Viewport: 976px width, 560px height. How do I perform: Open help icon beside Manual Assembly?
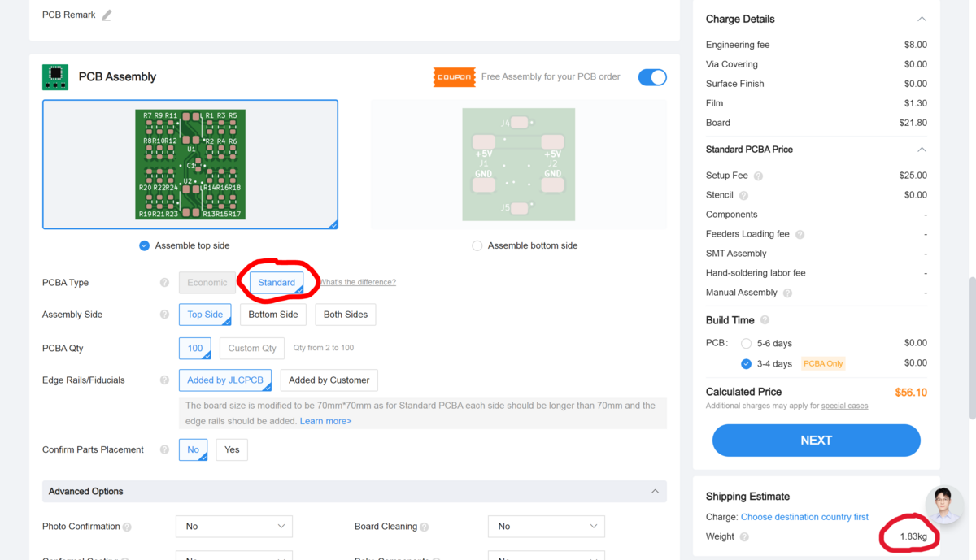[x=787, y=293]
